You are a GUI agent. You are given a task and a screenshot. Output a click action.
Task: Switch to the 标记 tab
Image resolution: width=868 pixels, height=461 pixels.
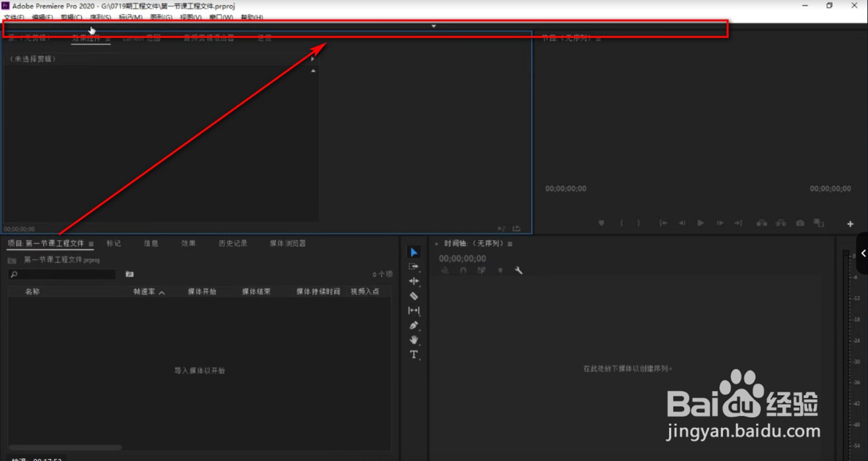(114, 244)
